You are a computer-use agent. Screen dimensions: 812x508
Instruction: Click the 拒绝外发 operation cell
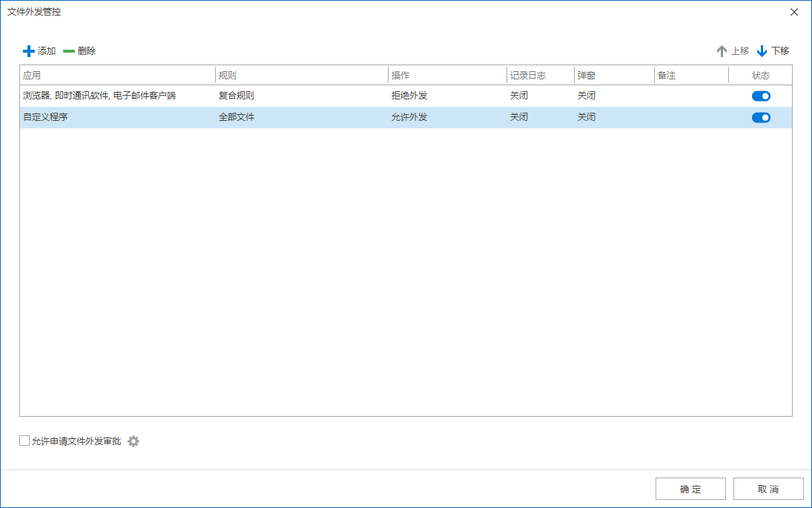tap(409, 96)
